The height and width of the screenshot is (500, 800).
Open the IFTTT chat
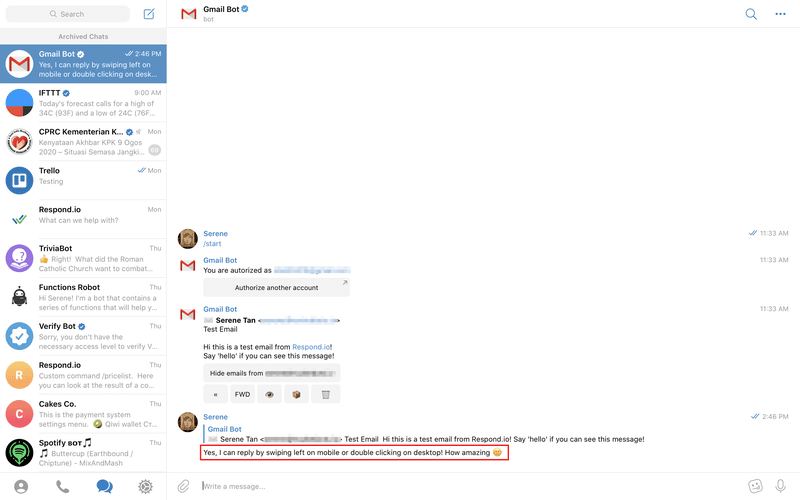[x=83, y=103]
